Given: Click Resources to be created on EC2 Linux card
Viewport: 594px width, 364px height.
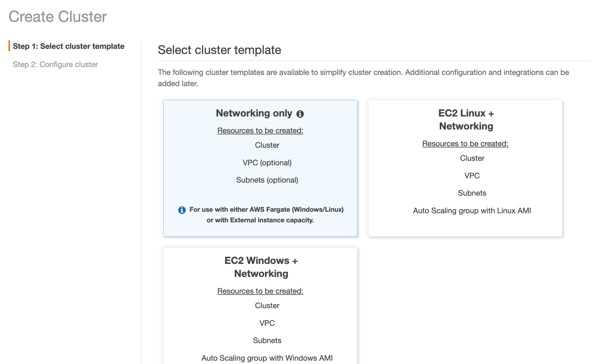Looking at the screenshot, I should point(465,143).
